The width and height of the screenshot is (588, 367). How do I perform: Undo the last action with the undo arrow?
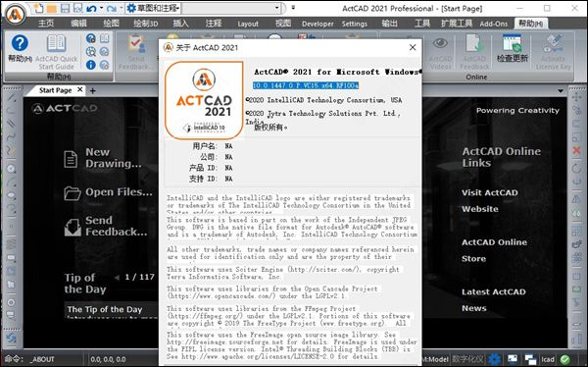click(91, 8)
